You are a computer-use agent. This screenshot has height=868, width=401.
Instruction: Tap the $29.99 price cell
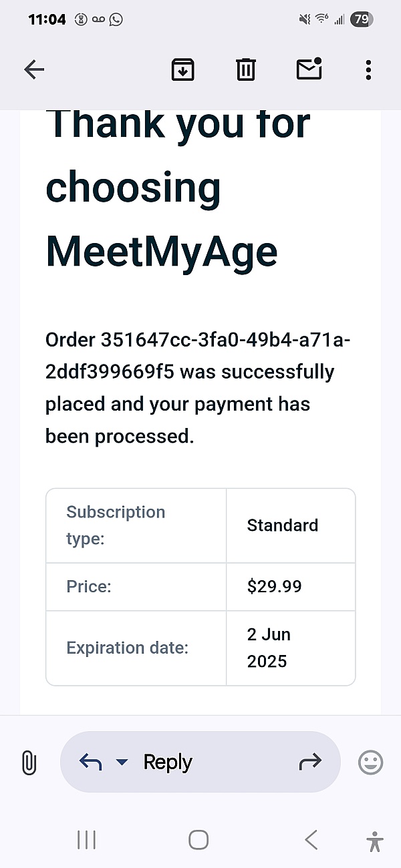pos(275,586)
